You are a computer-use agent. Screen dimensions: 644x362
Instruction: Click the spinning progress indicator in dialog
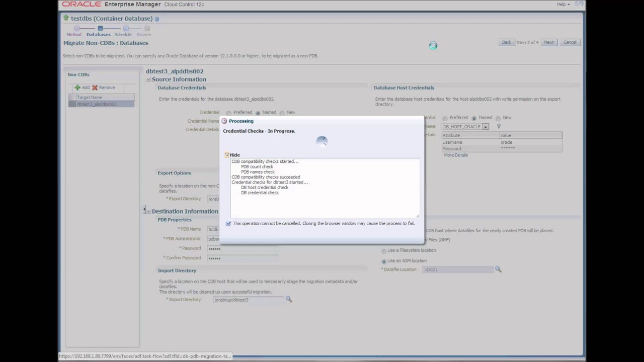pos(322,141)
